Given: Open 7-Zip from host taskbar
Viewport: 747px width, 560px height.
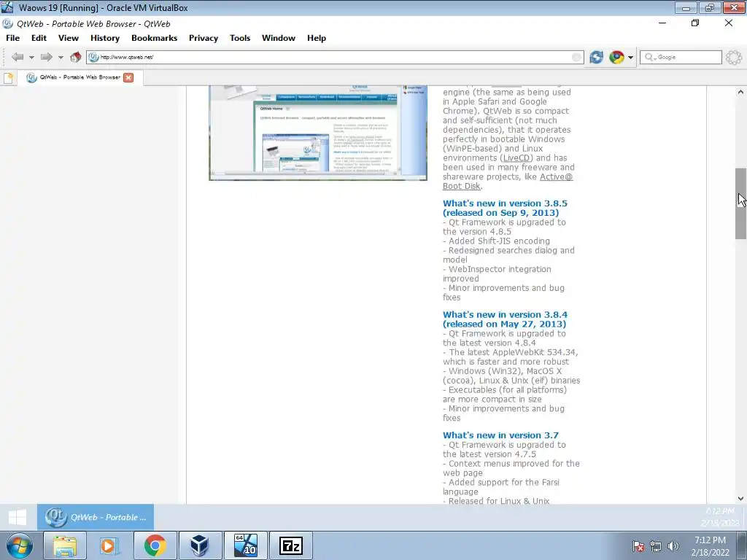Looking at the screenshot, I should coord(291,546).
